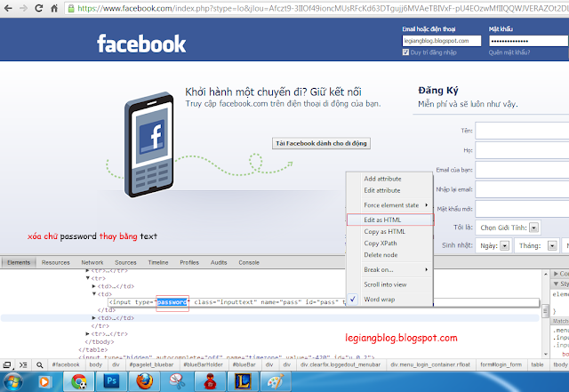Viewport: 569px width, 392px height.
Task: Switch to Chrome in the taskbar
Action: [79, 382]
